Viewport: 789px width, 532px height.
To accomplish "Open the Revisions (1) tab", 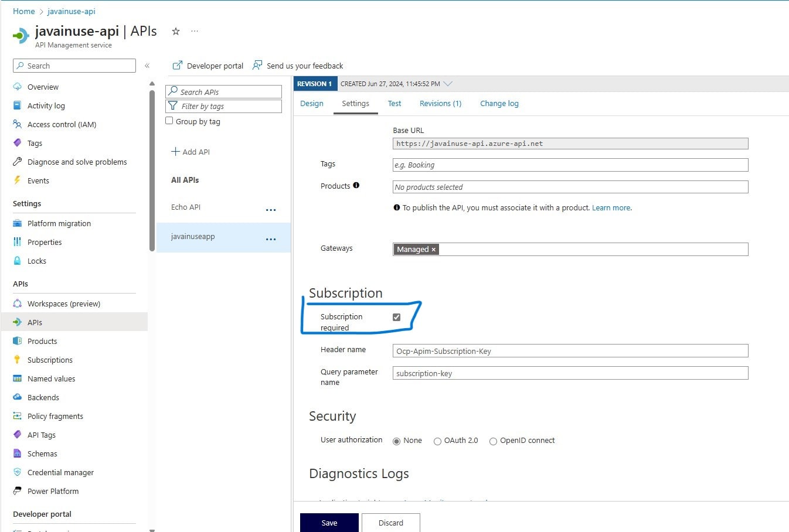I will (x=441, y=103).
